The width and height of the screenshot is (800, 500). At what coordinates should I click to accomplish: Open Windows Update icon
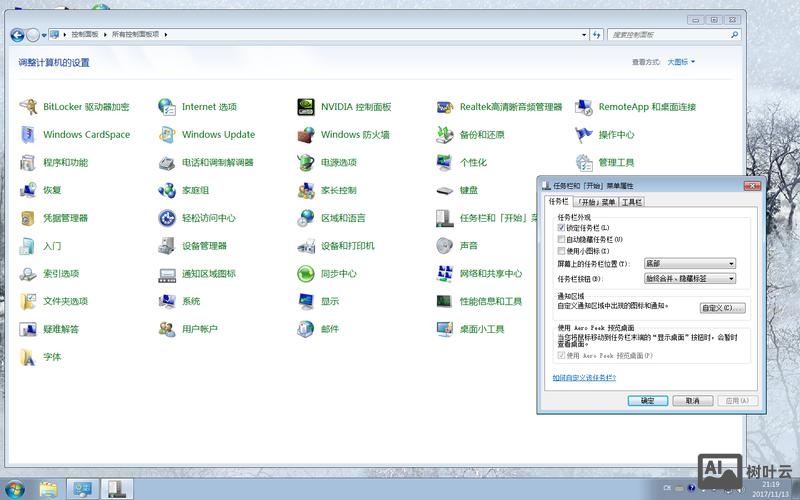(x=167, y=135)
